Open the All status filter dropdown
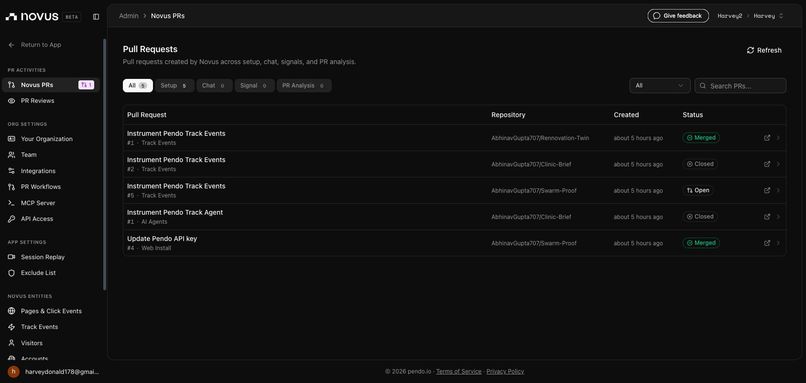806x383 pixels. pyautogui.click(x=660, y=86)
